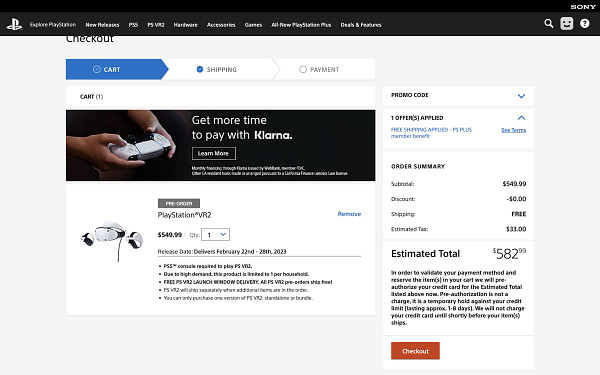Click the help question mark icon
This screenshot has height=375, width=600.
585,24
